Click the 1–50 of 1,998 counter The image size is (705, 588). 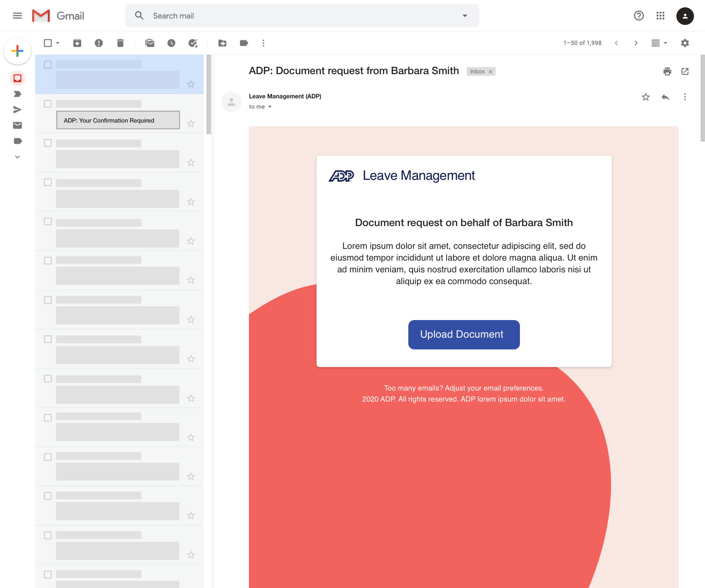[x=582, y=43]
